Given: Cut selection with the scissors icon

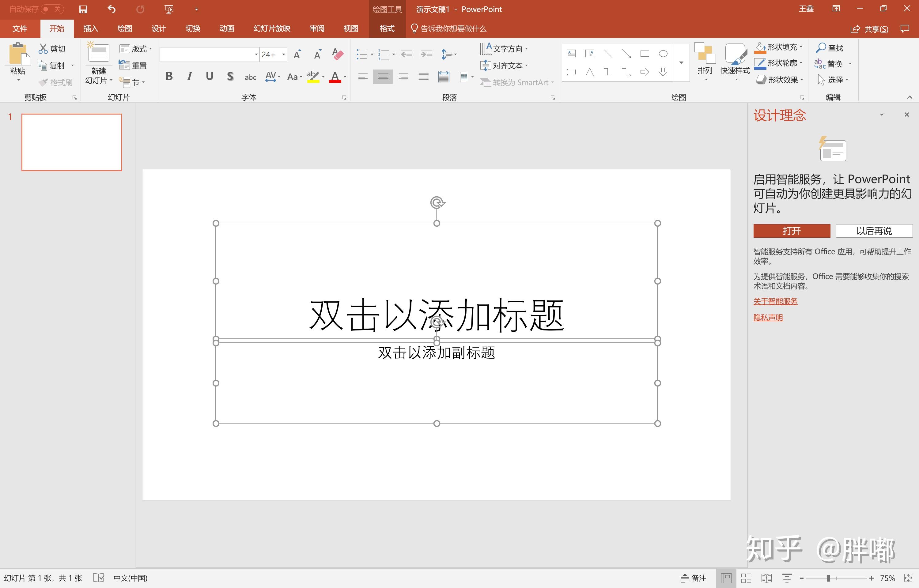Looking at the screenshot, I should point(52,49).
